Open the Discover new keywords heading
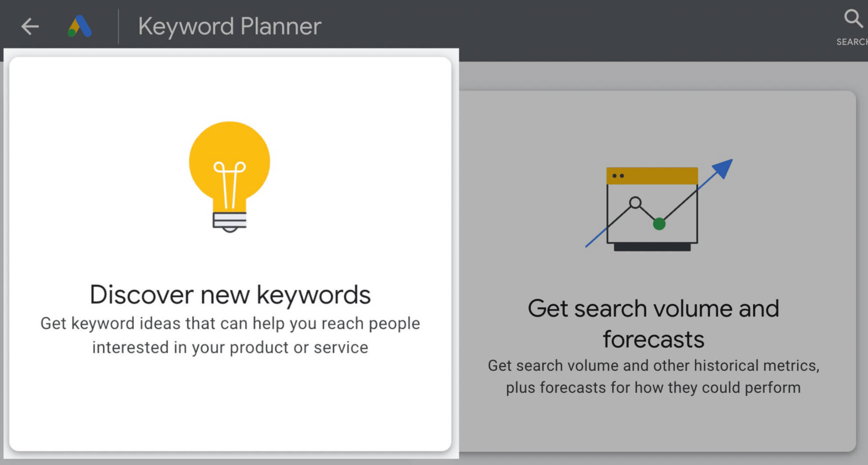This screenshot has height=465, width=868. 230,294
